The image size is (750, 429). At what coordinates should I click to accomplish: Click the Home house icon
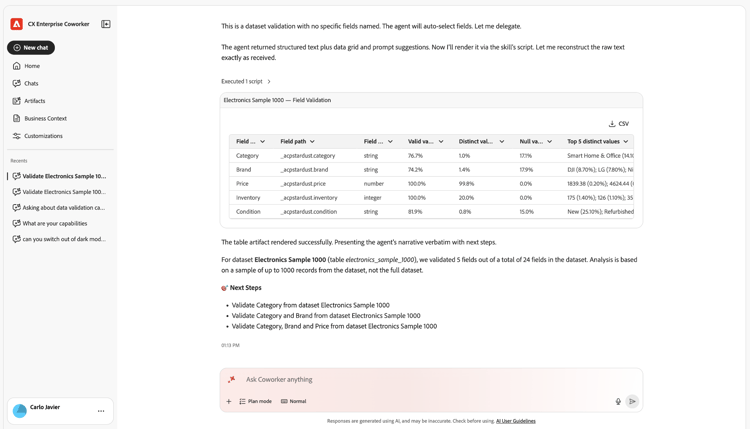click(x=17, y=66)
